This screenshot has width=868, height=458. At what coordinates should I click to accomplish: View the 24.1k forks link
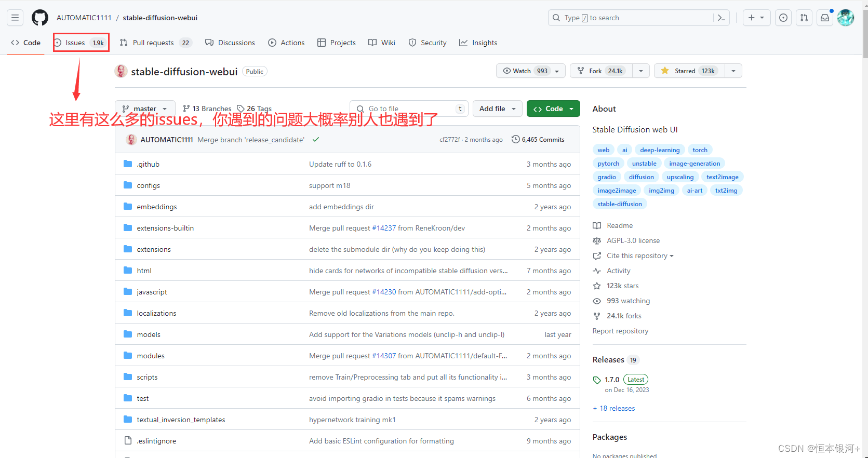(617, 316)
